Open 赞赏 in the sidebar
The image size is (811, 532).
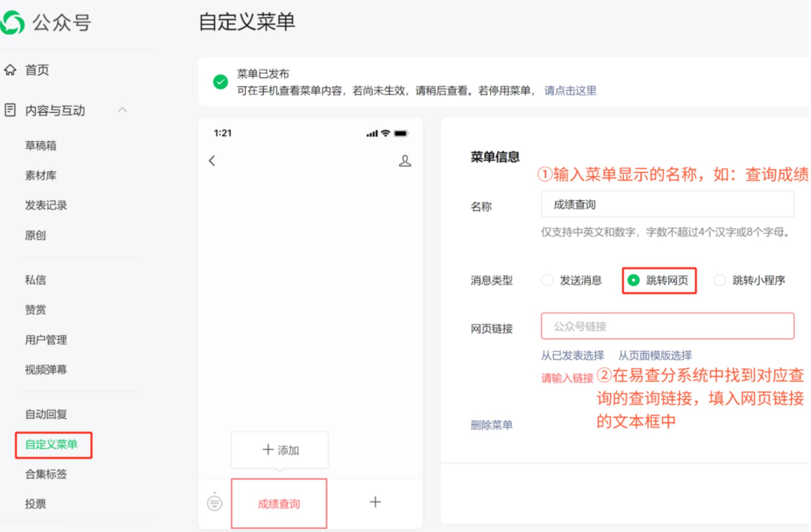pos(36,310)
